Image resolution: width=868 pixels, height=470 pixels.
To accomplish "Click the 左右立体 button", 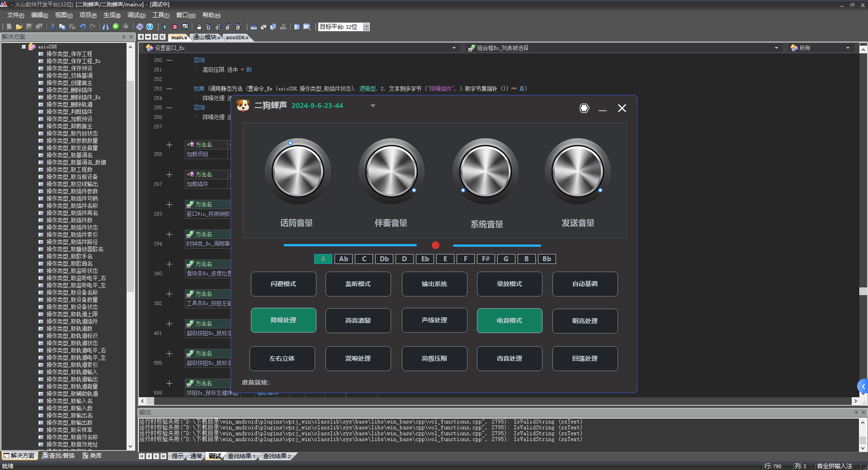I will point(282,358).
